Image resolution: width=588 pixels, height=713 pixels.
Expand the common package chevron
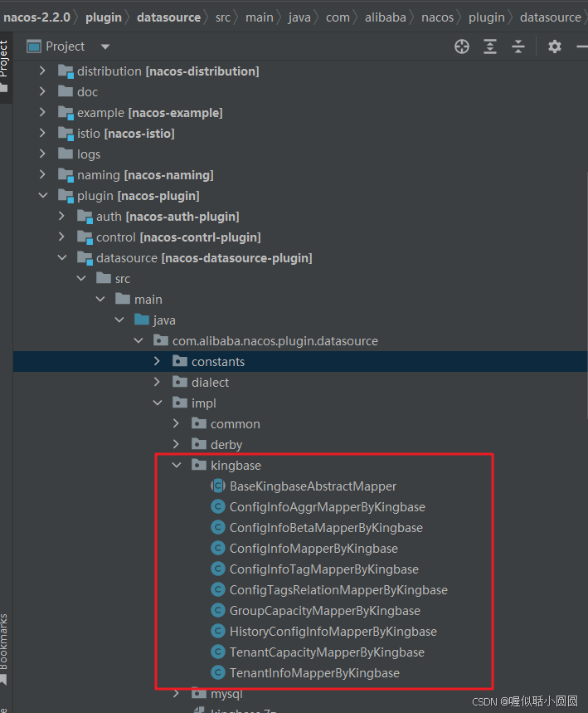point(176,423)
